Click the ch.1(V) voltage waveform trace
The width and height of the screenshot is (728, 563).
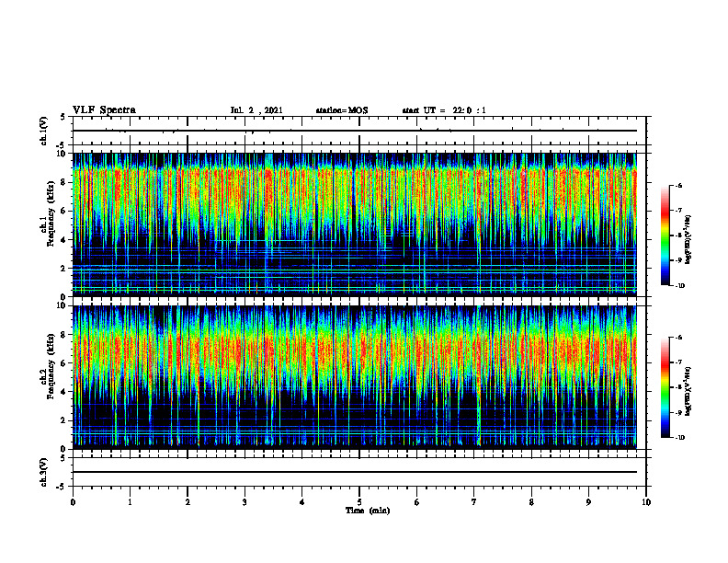[355, 131]
